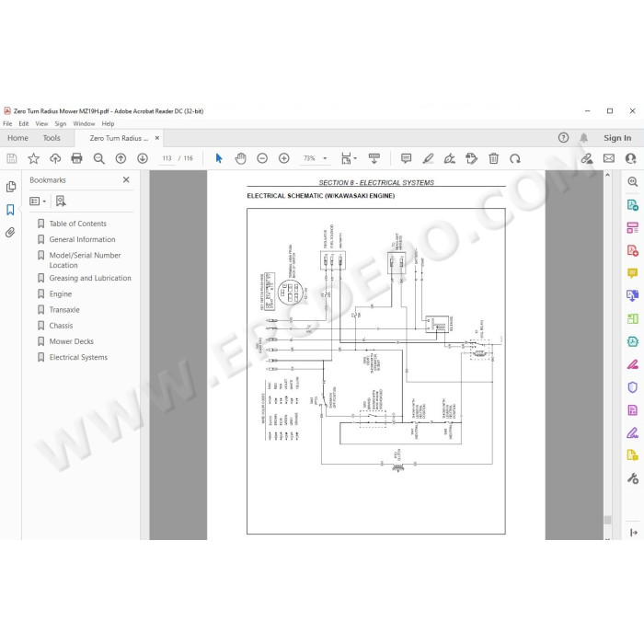This screenshot has width=644, height=644.
Task: Click the stamp tool icon
Action: (x=471, y=158)
